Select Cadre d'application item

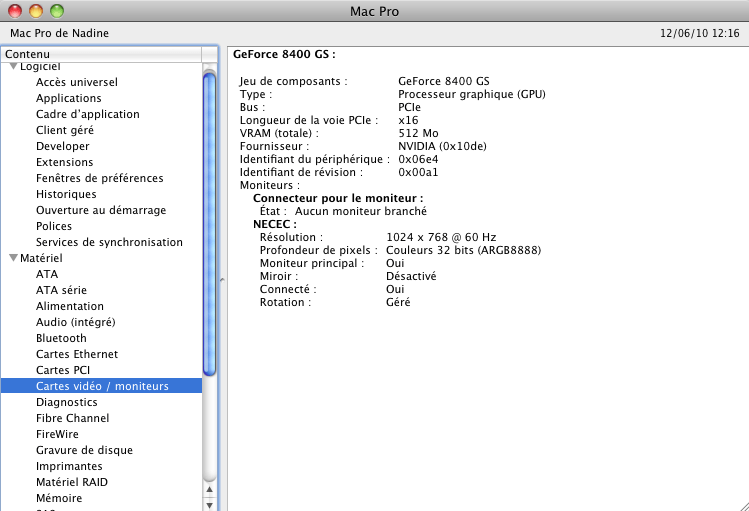click(x=87, y=114)
